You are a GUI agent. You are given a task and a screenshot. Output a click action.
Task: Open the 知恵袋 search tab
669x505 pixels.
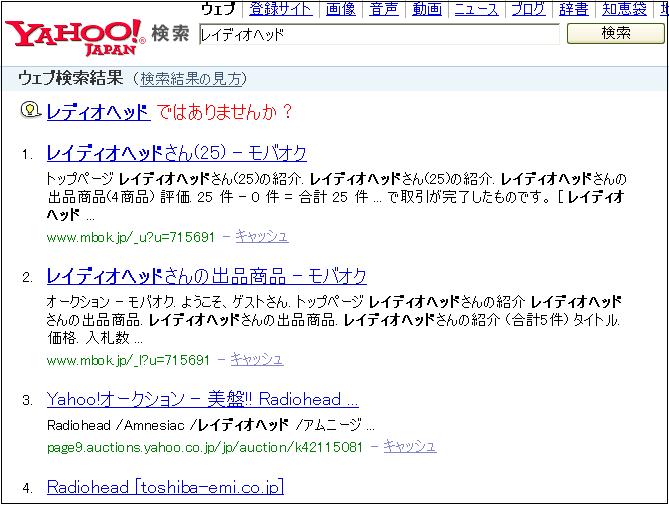(x=624, y=9)
